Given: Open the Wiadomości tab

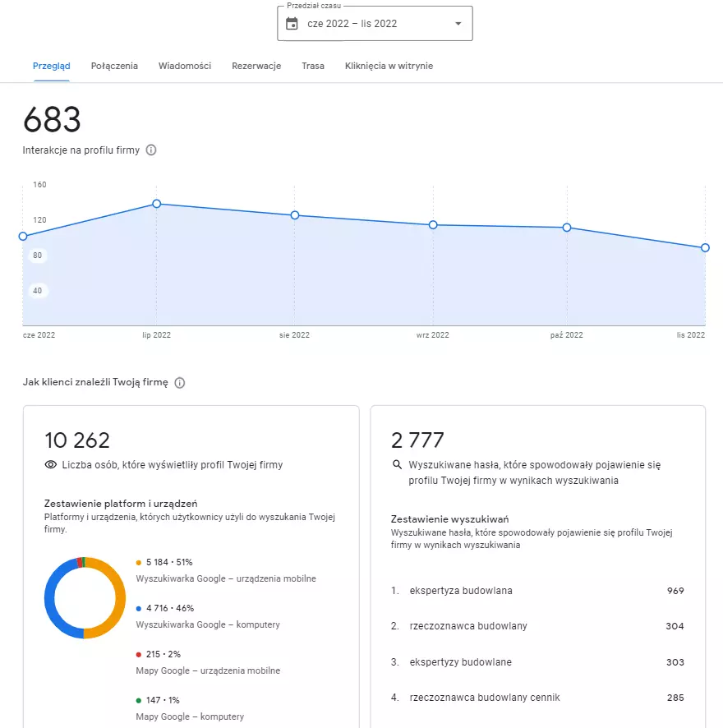Looking at the screenshot, I should [184, 66].
